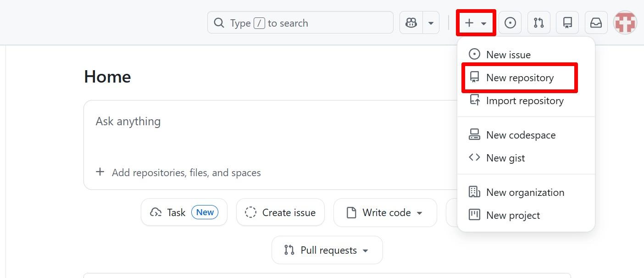Select New issue from menu

coord(508,55)
